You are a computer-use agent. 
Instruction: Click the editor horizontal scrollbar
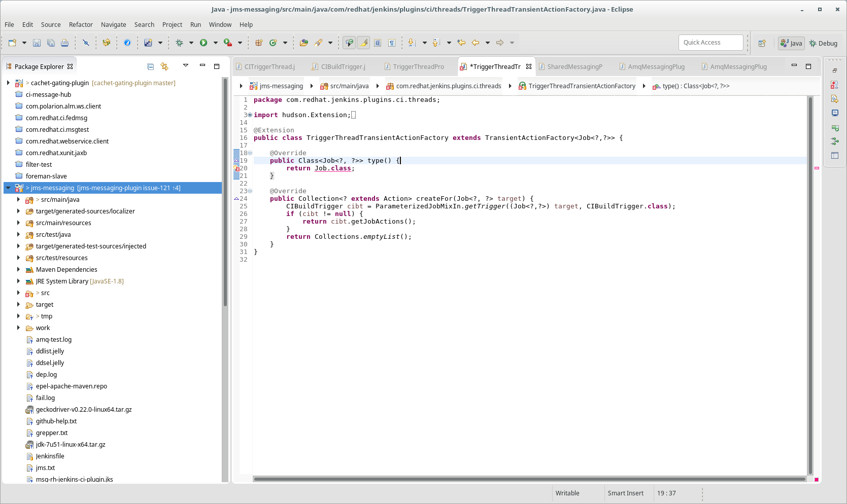pos(529,479)
